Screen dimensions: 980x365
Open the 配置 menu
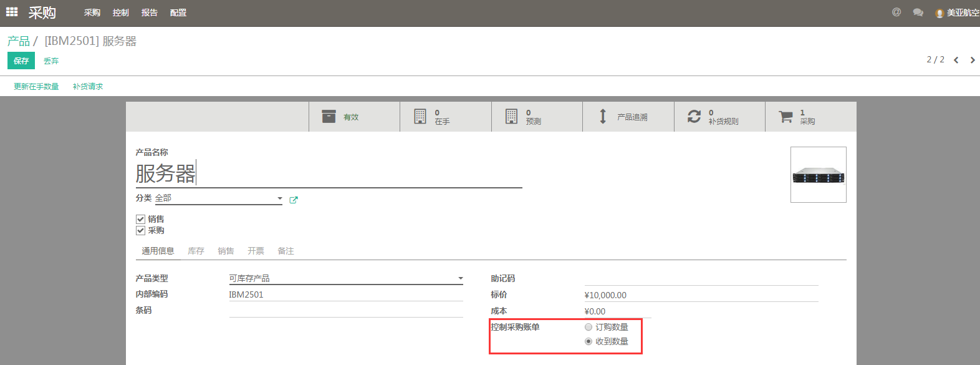(178, 12)
